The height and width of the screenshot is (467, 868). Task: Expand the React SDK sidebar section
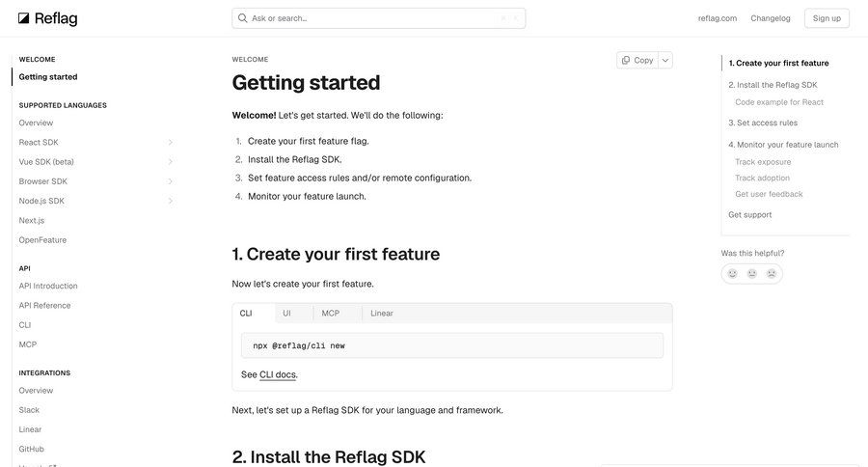[x=171, y=143]
